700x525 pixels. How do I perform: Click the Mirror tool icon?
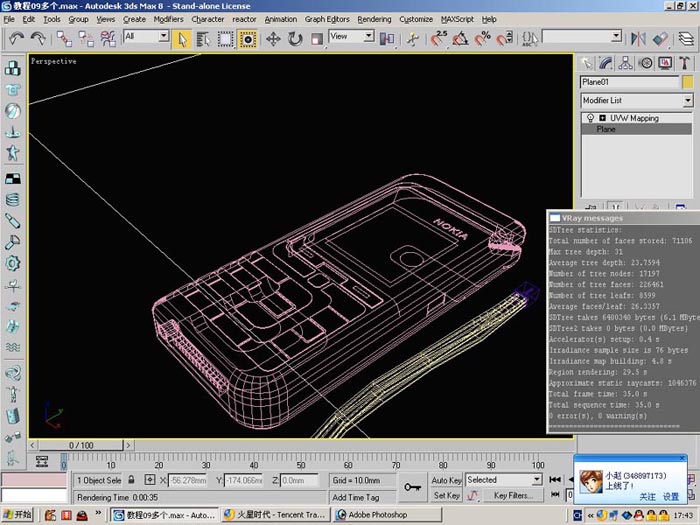pos(638,39)
